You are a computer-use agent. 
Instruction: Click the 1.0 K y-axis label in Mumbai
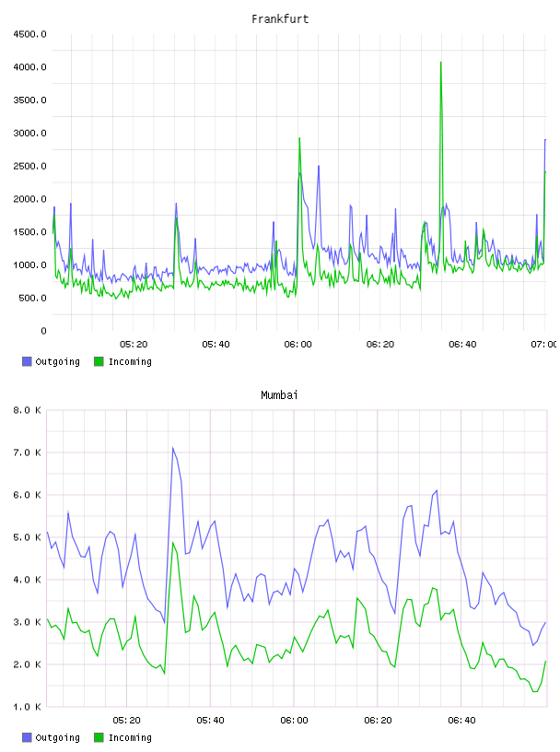[28, 707]
